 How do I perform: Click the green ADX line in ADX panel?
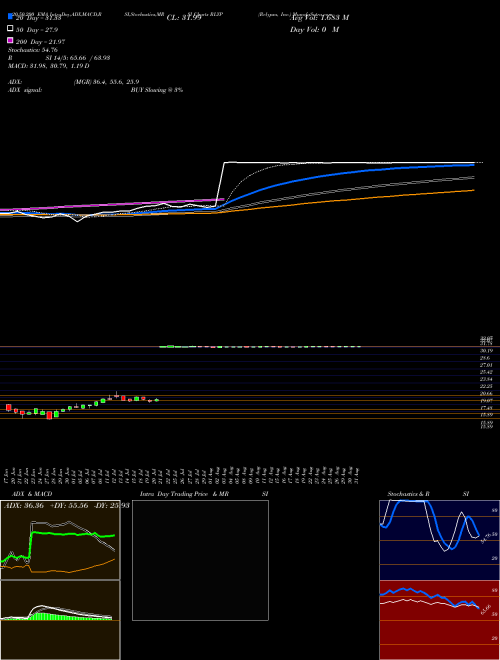[63, 534]
